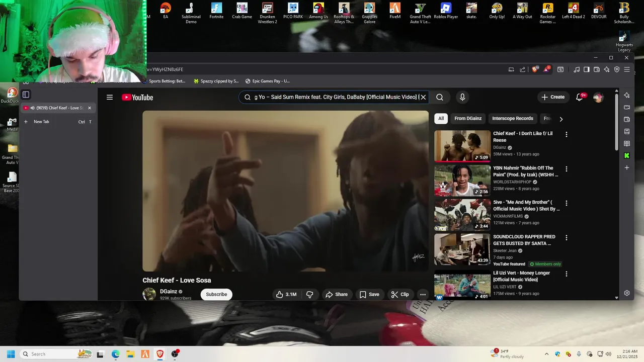Open Brave playlist music note icon
Viewport: 644px width, 362px height.
577,69
